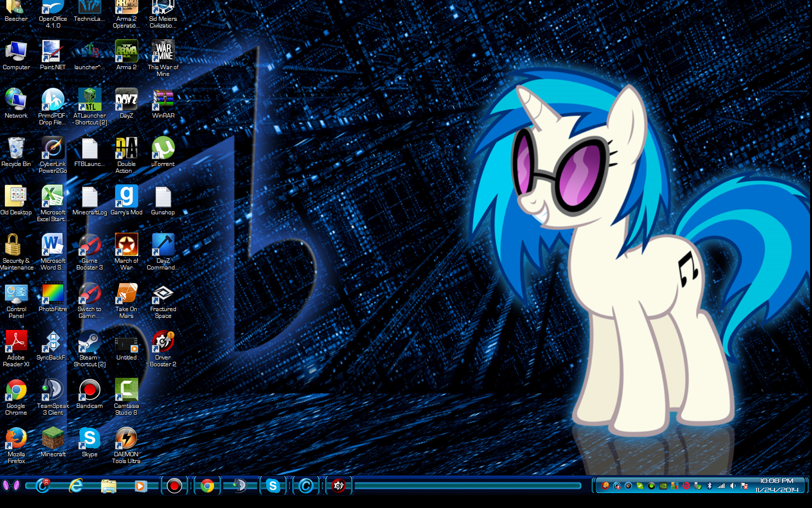
Task: Select the Minecraft desktop icon
Action: click(x=53, y=442)
